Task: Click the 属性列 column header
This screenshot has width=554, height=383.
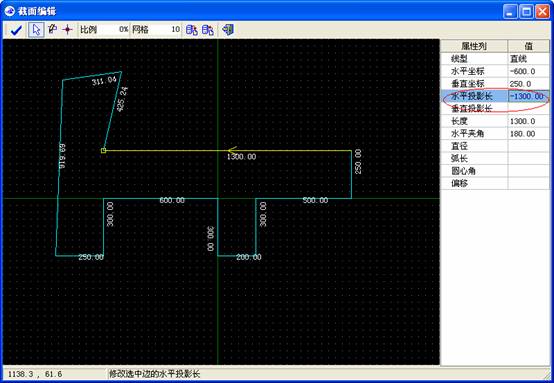Action: [474, 46]
